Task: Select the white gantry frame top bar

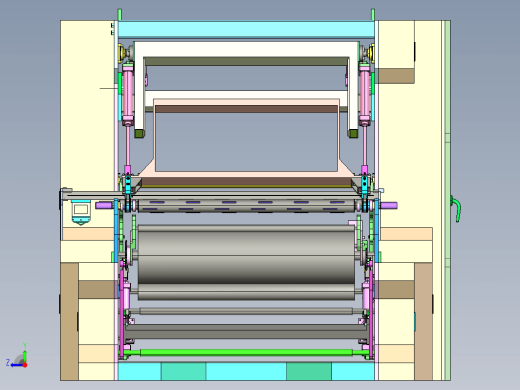Action: point(246,49)
